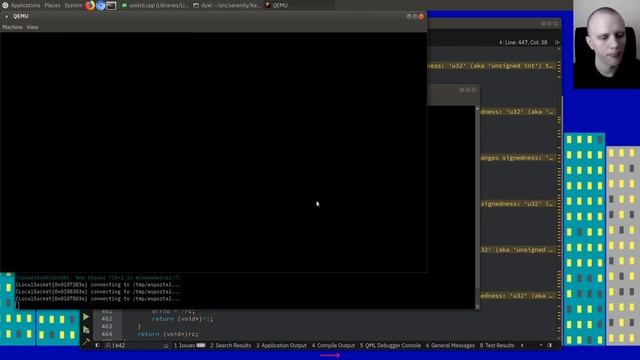Open the 4 Compile Output pane
Viewport: 640px width, 360px height.
click(x=333, y=345)
